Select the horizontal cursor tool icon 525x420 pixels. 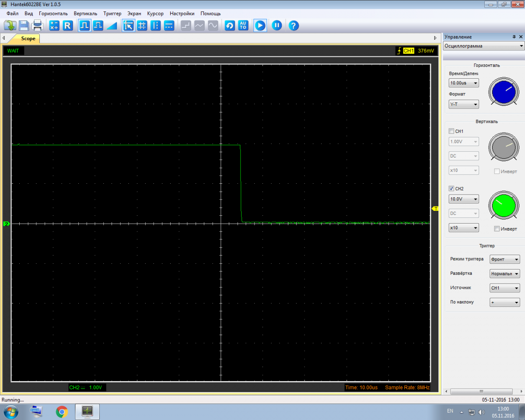[169, 25]
